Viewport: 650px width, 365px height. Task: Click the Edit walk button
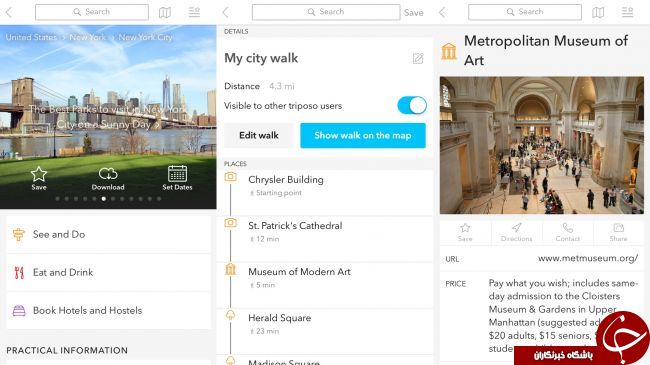coord(259,135)
